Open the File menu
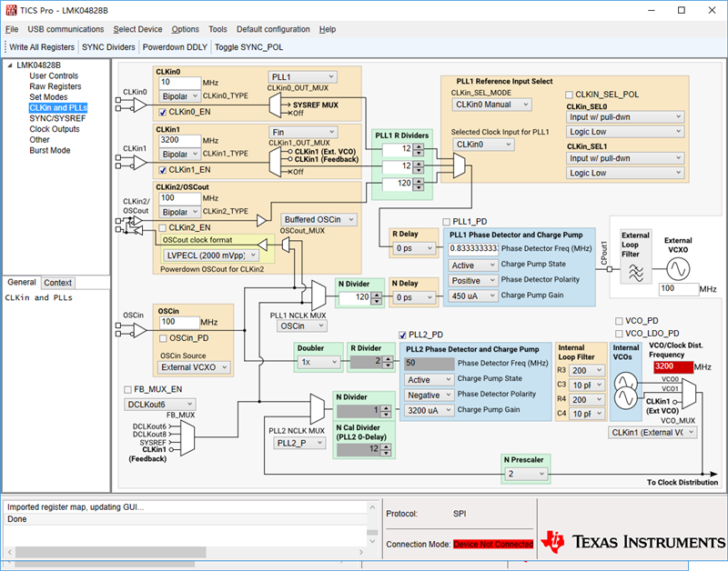The width and height of the screenshot is (728, 571). (x=12, y=29)
